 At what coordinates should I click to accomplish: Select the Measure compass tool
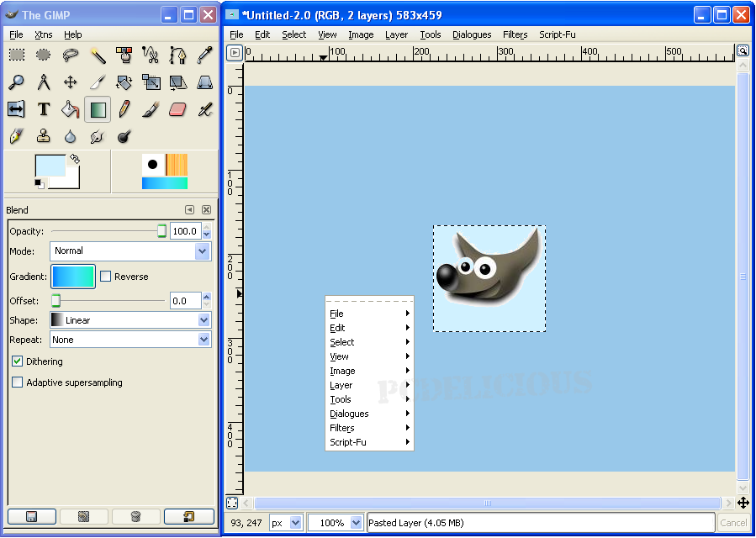44,82
